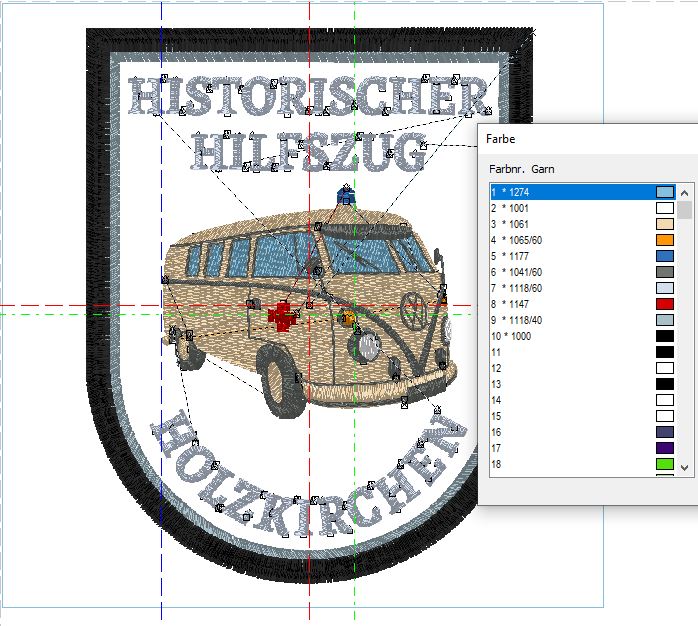Image resolution: width=698 pixels, height=626 pixels.
Task: Click the Farbnr. column header
Action: [507, 169]
